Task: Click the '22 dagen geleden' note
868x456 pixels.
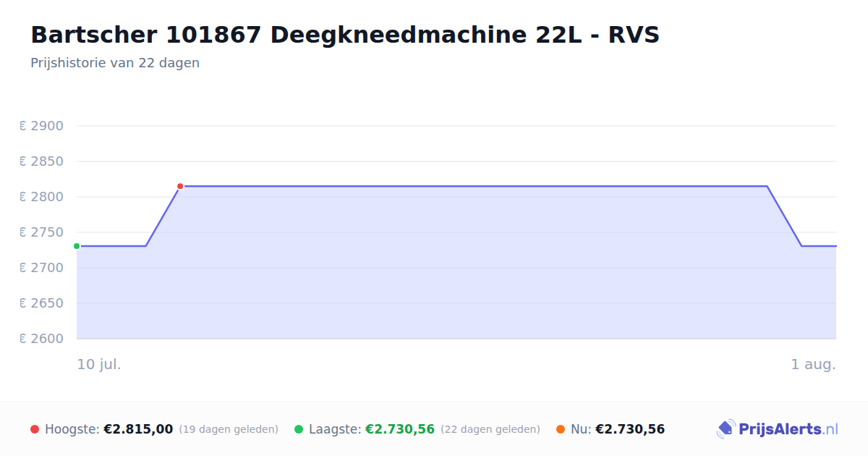Action: click(490, 429)
